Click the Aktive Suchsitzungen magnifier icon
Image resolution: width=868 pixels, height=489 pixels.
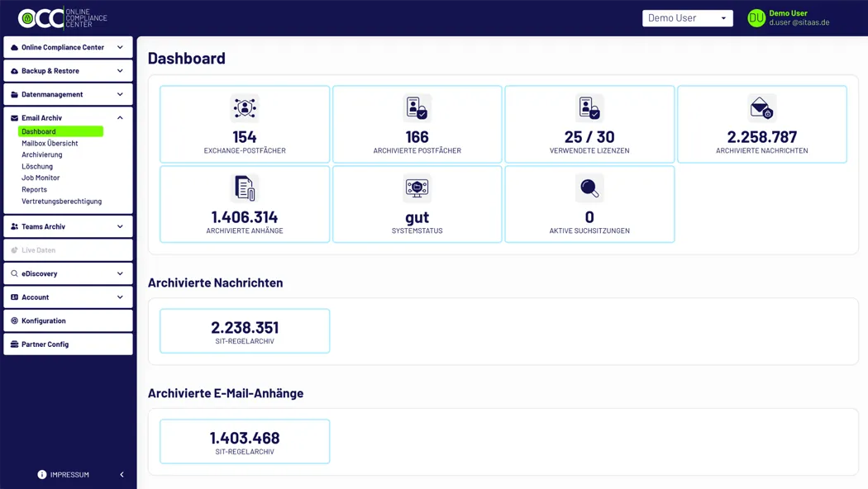589,188
